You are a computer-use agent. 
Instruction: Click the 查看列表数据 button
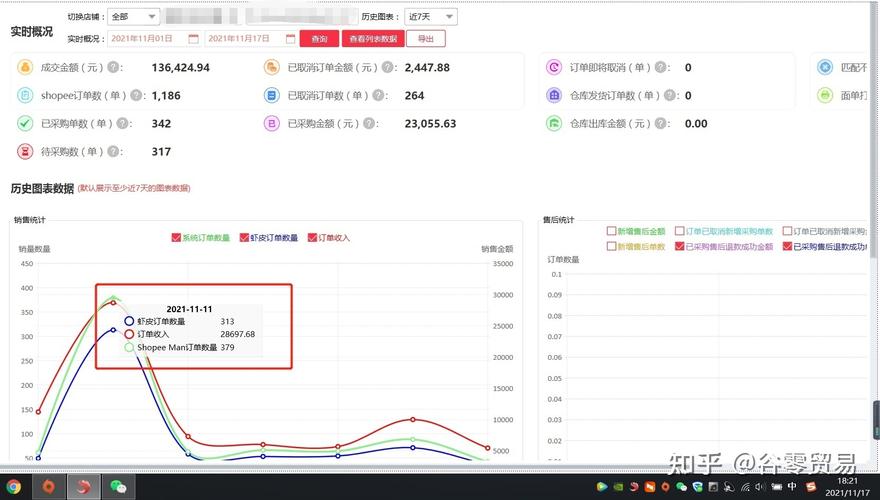pyautogui.click(x=373, y=39)
